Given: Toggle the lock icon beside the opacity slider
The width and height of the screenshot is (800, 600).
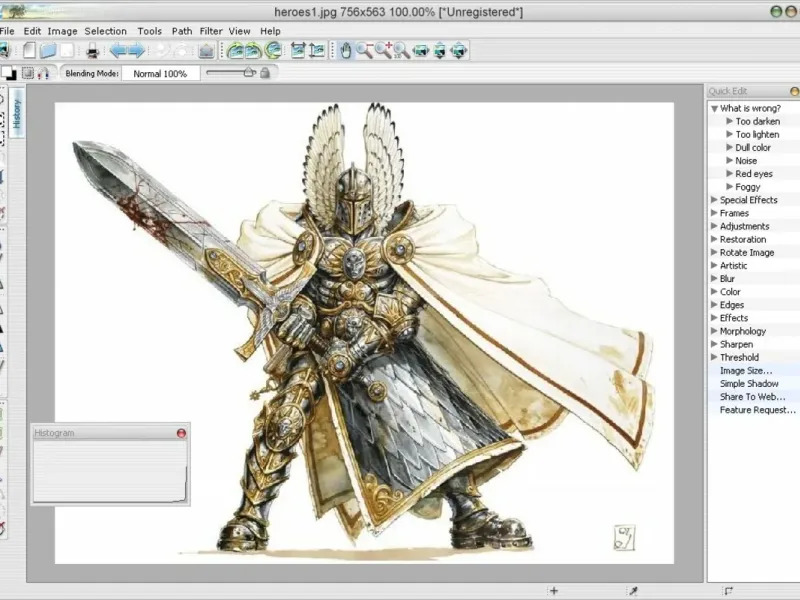Looking at the screenshot, I should click(x=265, y=73).
